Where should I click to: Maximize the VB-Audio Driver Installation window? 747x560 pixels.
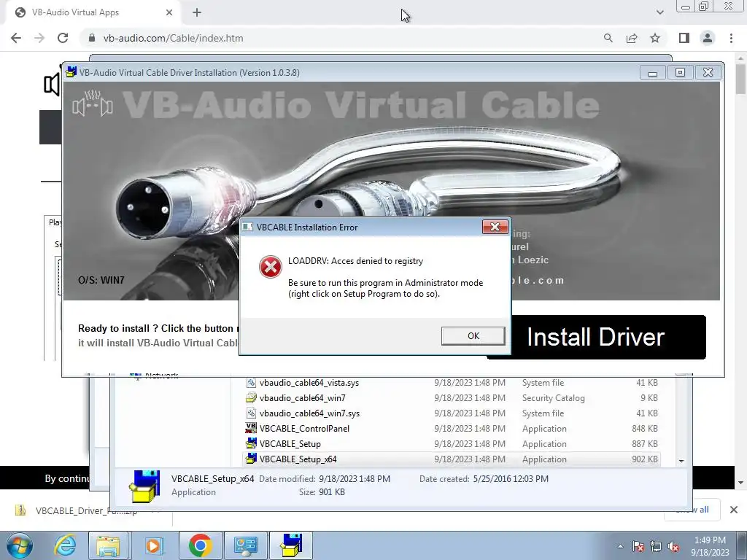pos(680,72)
